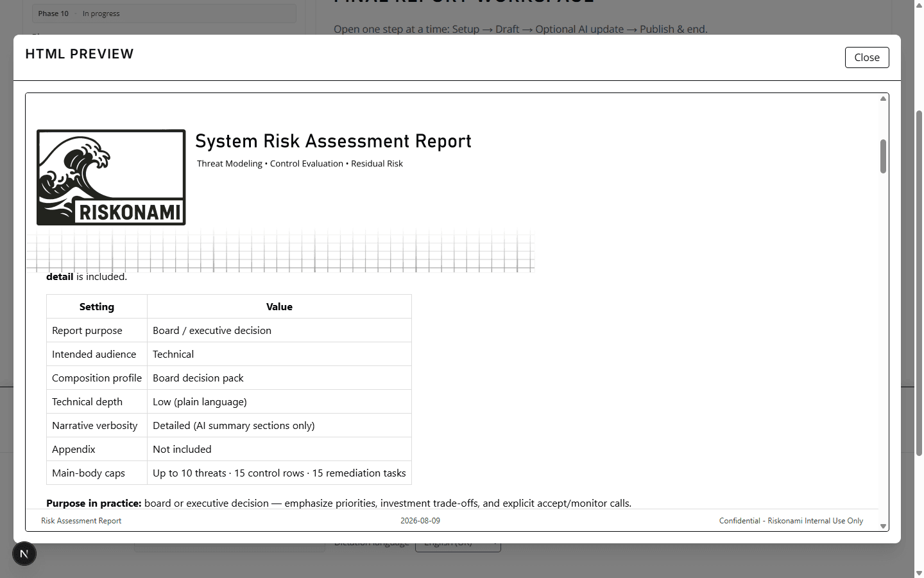924x578 pixels.
Task: Click the 'Threat Modeling • Control Evaluation' subtitle
Action: tap(300, 164)
